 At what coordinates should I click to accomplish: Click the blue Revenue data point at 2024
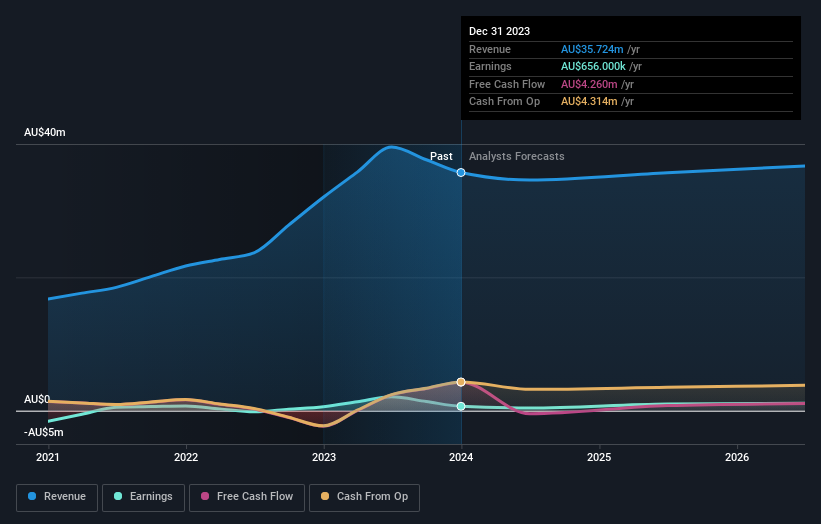(x=461, y=172)
